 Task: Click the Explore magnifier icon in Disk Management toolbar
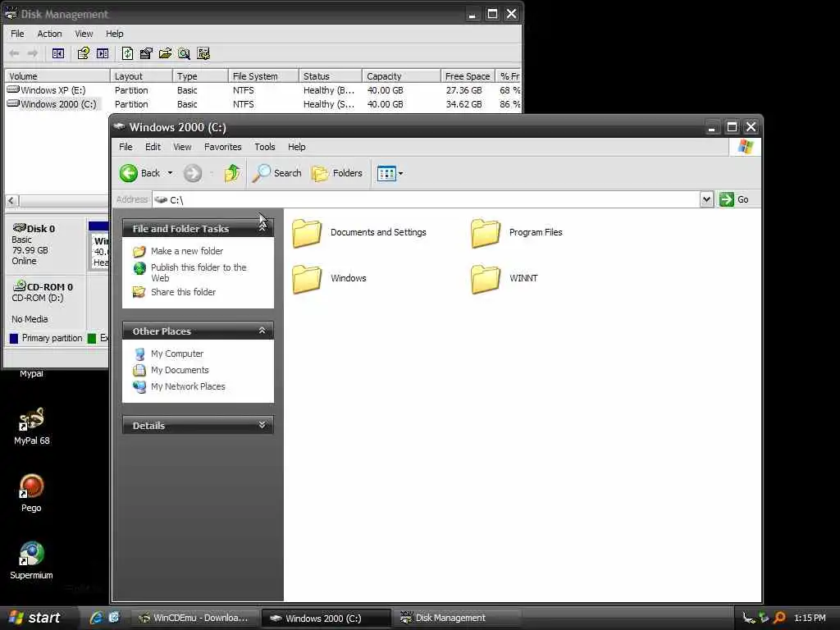(184, 53)
